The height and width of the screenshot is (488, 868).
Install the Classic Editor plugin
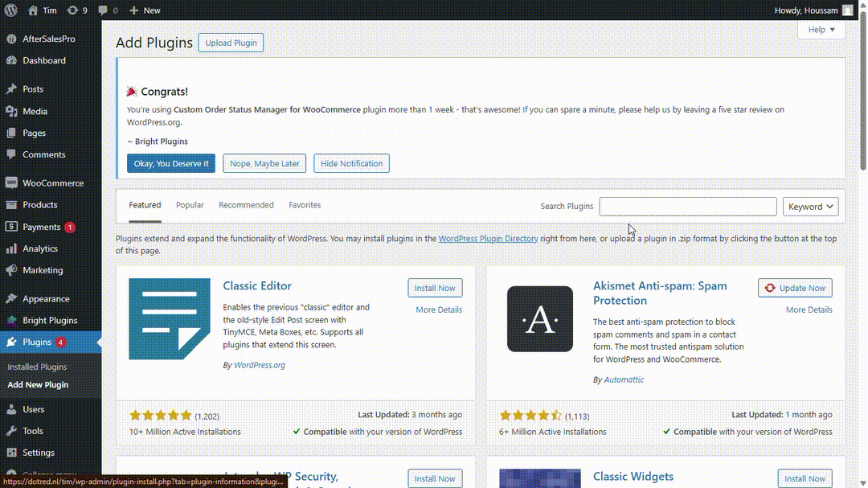[435, 288]
